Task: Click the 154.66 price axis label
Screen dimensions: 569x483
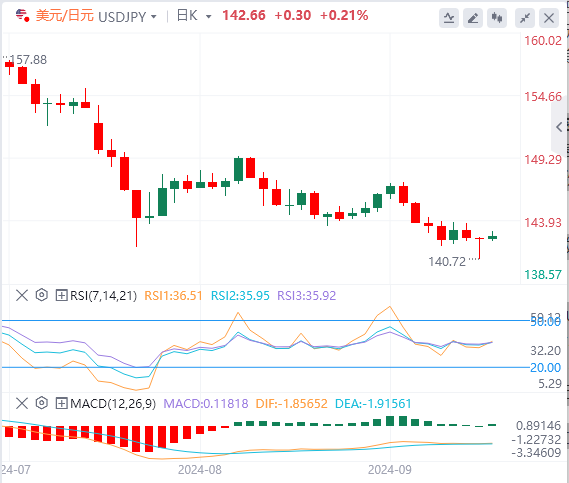Action: [543, 97]
